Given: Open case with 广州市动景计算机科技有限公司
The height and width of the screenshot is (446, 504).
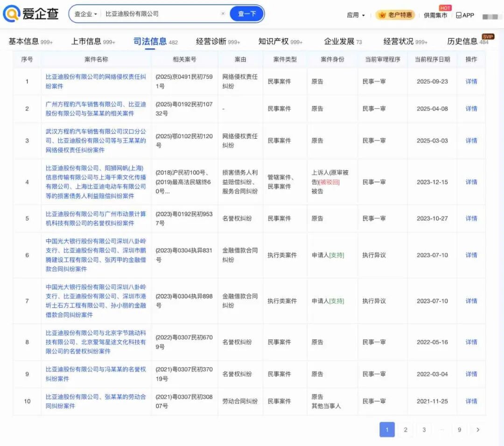Looking at the screenshot, I should point(96,218).
